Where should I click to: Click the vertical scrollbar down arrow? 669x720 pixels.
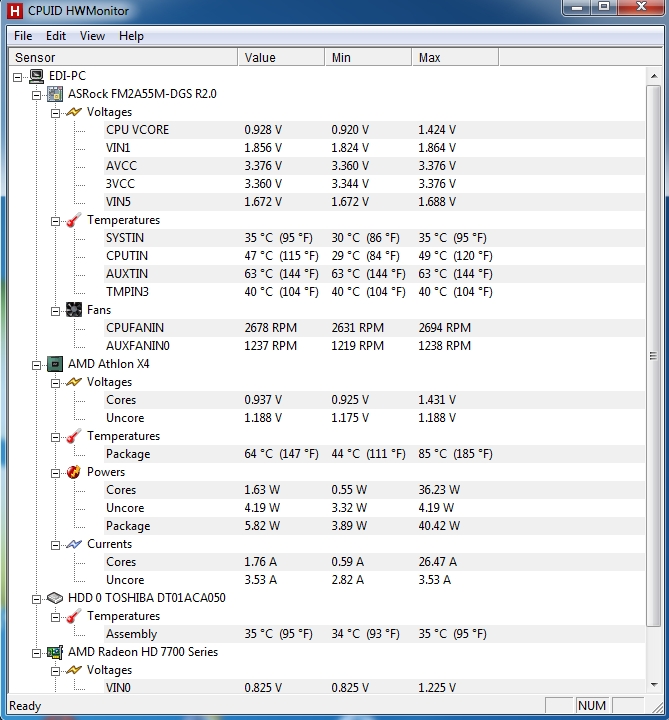tap(654, 686)
